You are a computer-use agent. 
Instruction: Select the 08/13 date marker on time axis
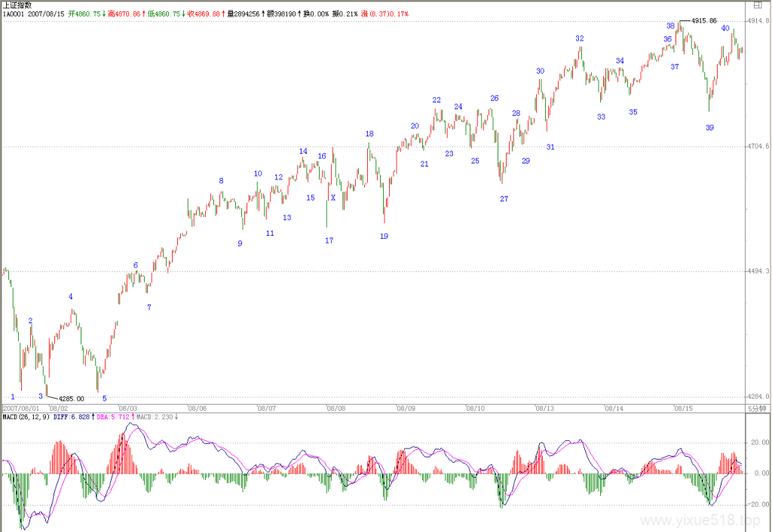pos(545,408)
